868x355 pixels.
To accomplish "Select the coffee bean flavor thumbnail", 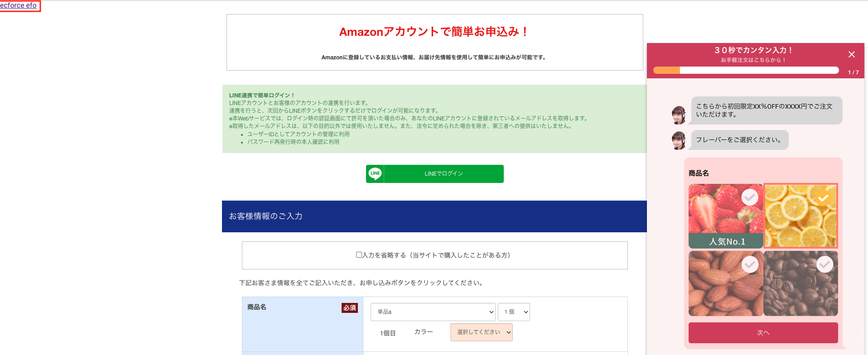I will click(800, 283).
